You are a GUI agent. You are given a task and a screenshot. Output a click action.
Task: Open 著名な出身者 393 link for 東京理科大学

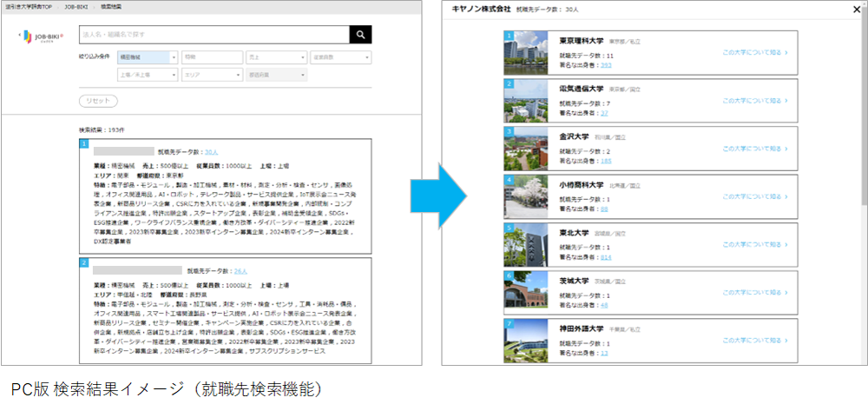click(x=606, y=65)
